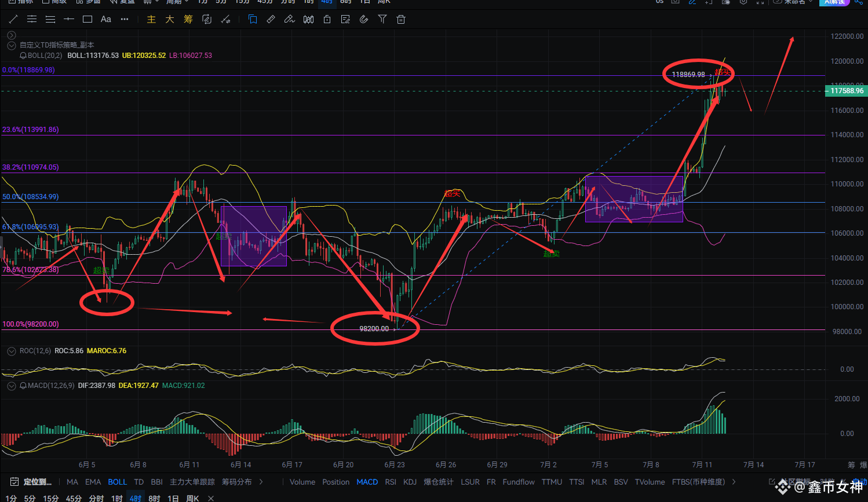Toggle the blue bookmark drawing display icon
The height and width of the screenshot is (502, 868).
tap(253, 19)
